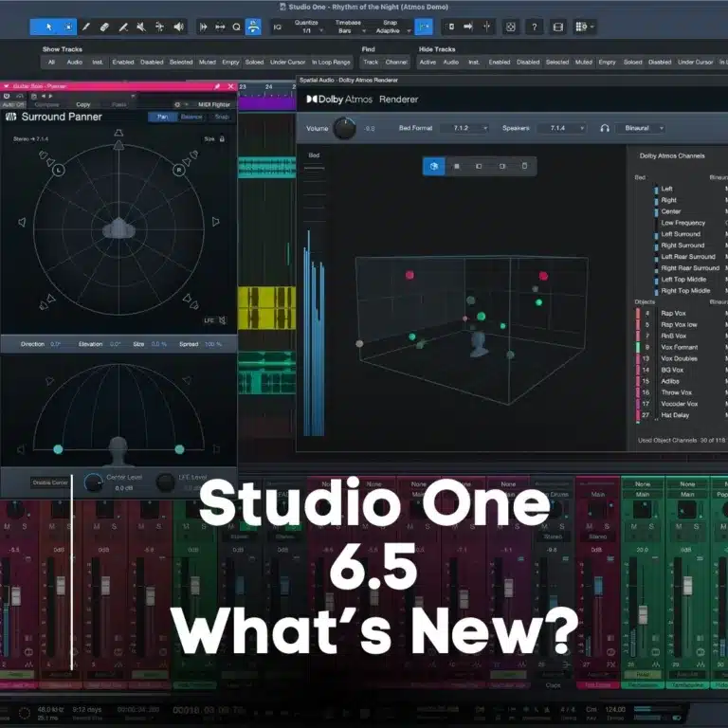
Task: Select the Range tool next to the Arrow tool
Action: [x=68, y=27]
